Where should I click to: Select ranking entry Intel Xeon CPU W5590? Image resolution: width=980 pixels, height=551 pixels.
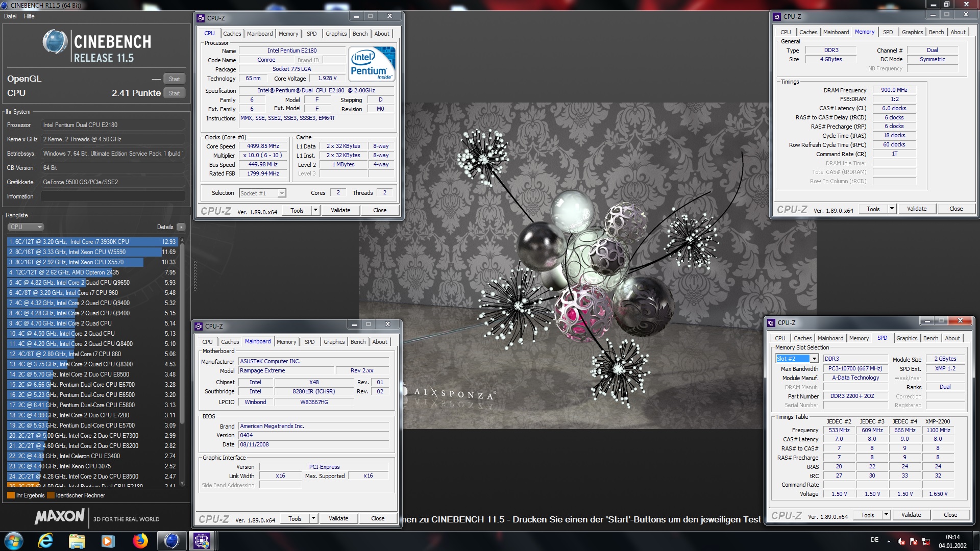tap(92, 252)
